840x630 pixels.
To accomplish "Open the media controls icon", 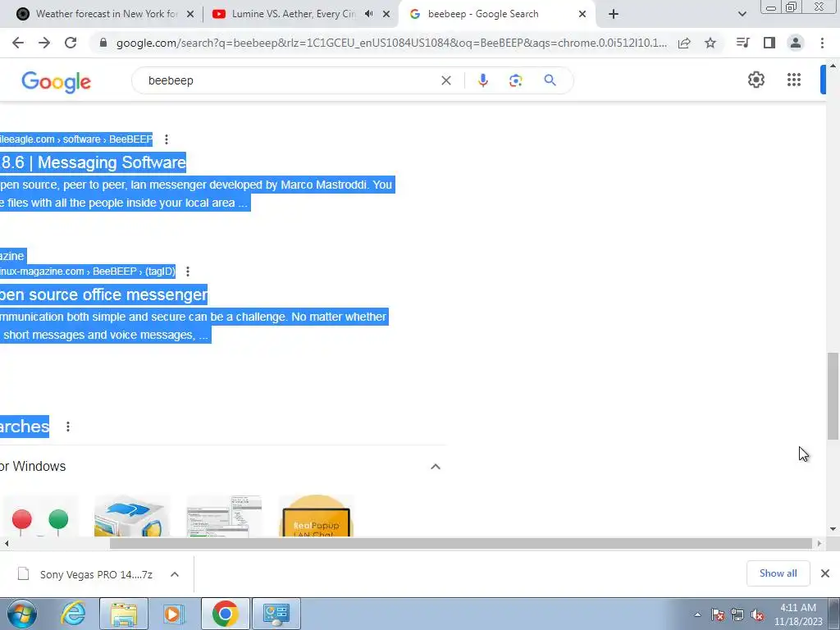I will tap(742, 43).
